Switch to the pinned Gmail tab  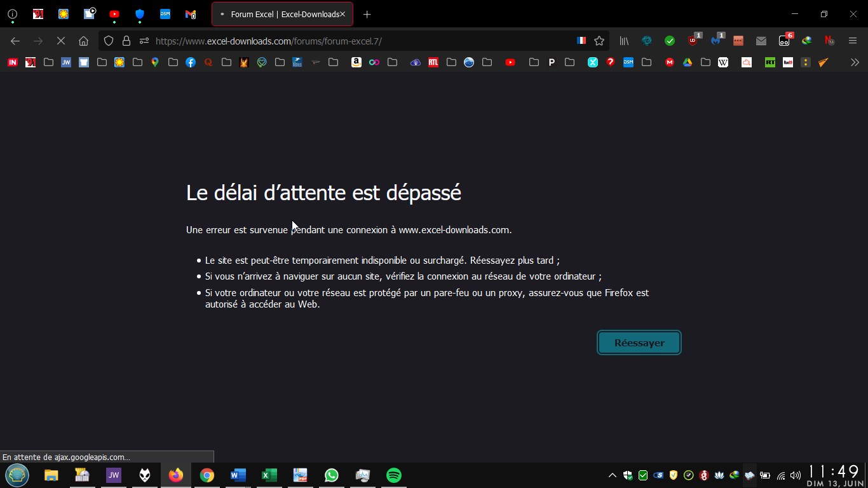tap(191, 14)
